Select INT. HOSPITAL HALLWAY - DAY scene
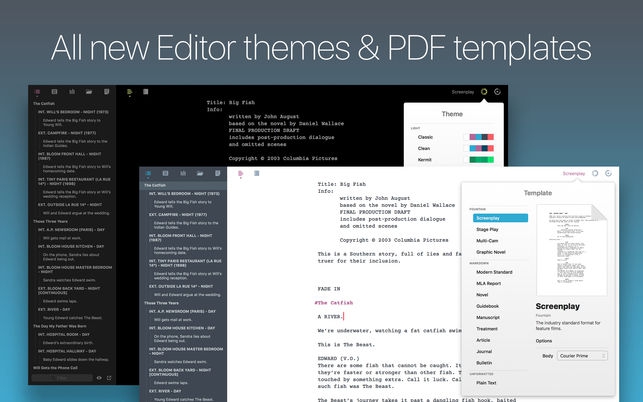The image size is (643, 402). pos(67,351)
